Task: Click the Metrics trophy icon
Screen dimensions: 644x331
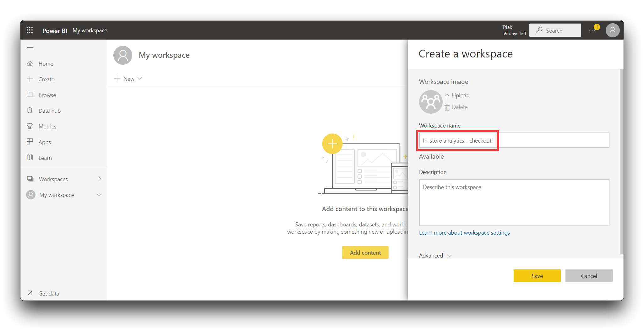Action: (x=30, y=126)
